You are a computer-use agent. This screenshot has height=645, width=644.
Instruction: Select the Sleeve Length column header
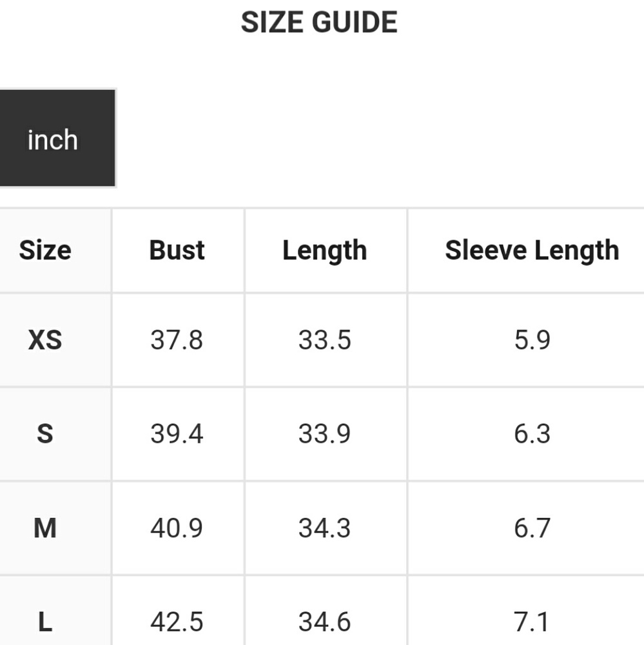pos(532,251)
